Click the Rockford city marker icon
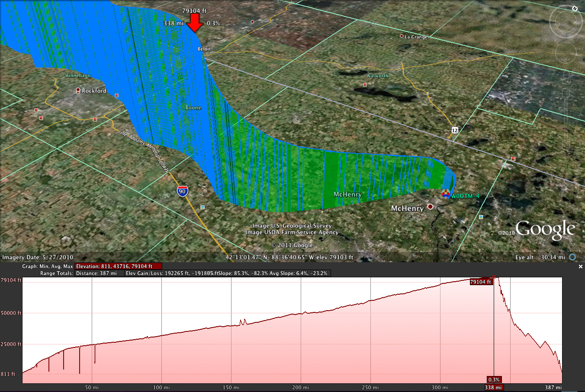The image size is (585, 392). click(78, 90)
